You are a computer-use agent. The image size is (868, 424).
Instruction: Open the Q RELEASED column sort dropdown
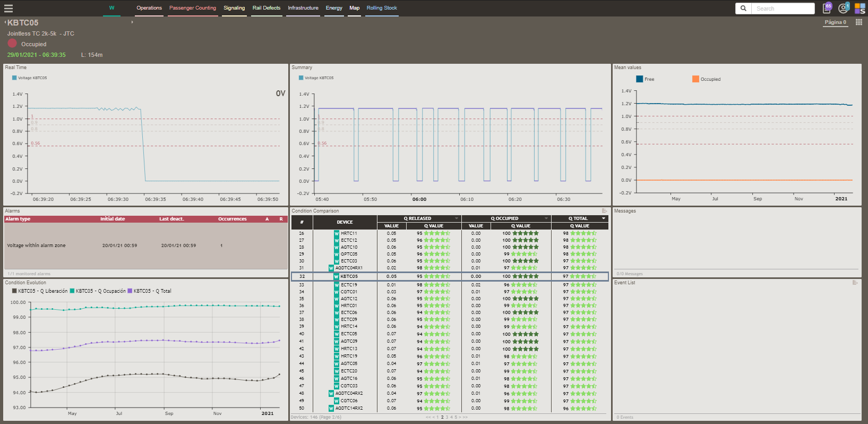click(457, 218)
